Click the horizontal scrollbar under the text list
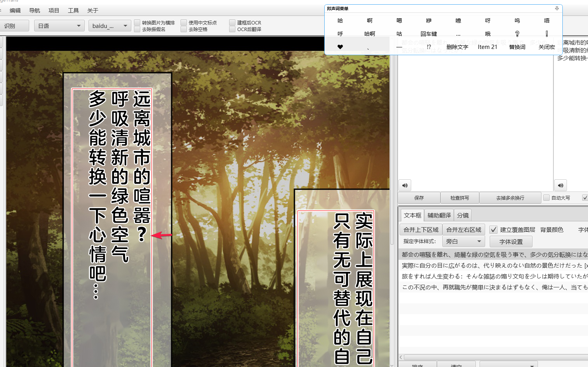The width and height of the screenshot is (588, 367). pyautogui.click(x=495, y=357)
